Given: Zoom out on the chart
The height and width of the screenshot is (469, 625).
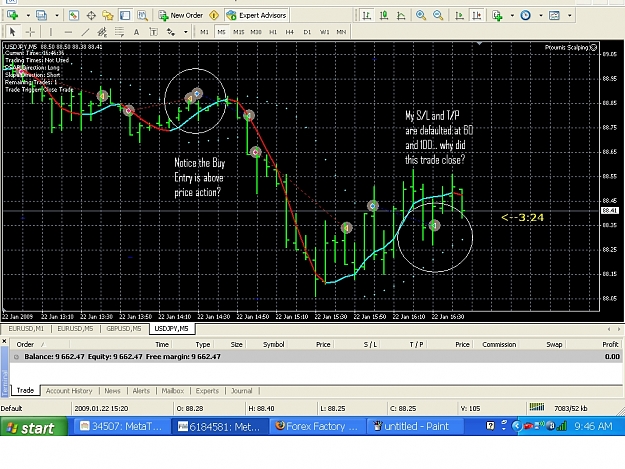Looking at the screenshot, I should point(438,15).
